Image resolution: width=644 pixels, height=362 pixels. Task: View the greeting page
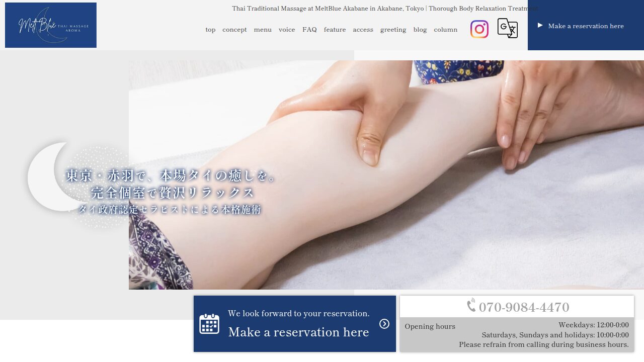click(x=393, y=30)
